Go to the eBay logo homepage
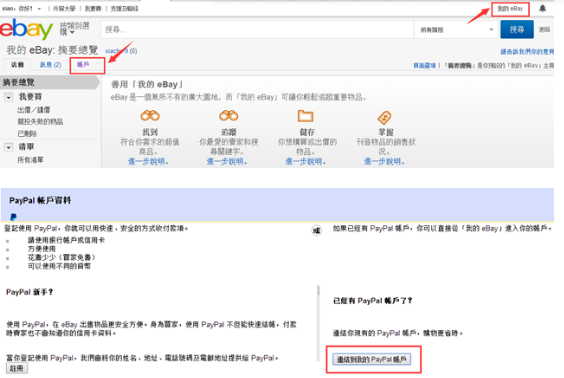564x378 pixels. [x=26, y=29]
